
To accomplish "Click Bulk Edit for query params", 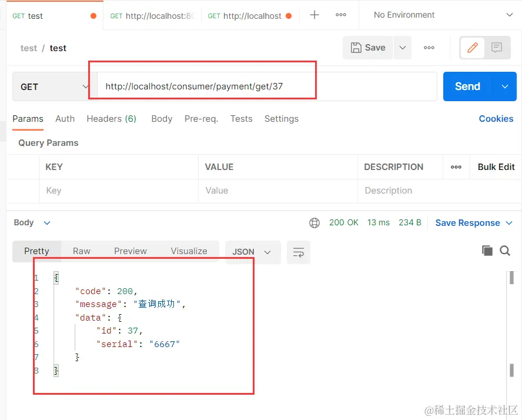I will tap(496, 167).
